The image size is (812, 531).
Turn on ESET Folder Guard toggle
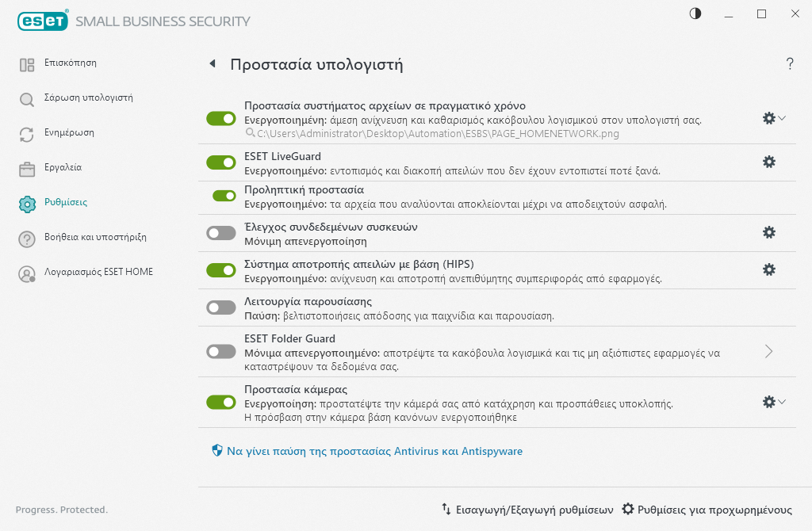coord(221,351)
